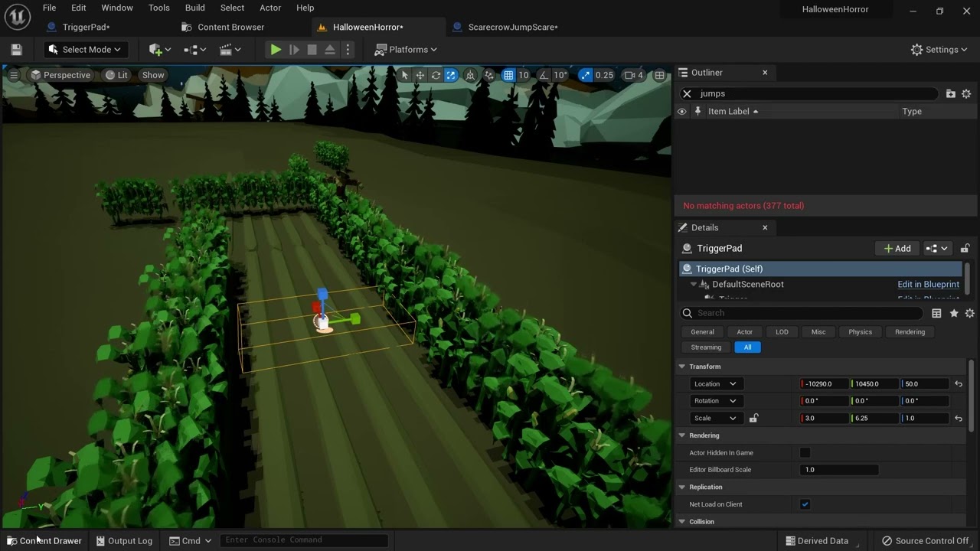Screen dimensions: 980x551
Task: Choose the Scale tool in viewport toolbar
Action: [x=451, y=75]
